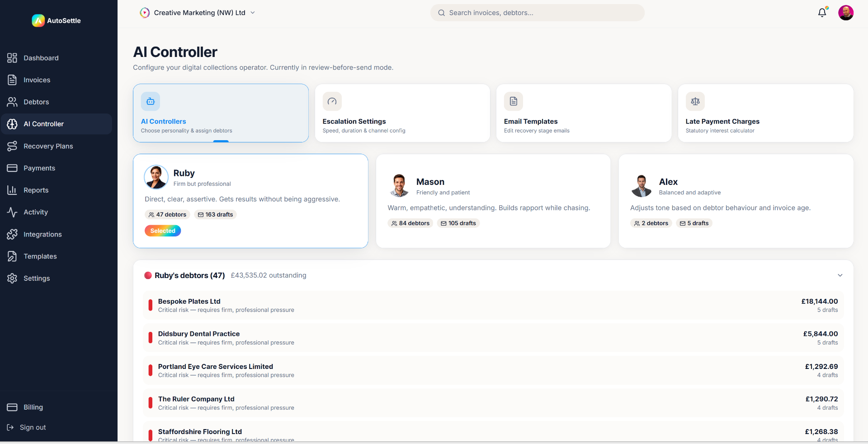Switch to the Email Templates tab
868x444 pixels.
tap(584, 113)
